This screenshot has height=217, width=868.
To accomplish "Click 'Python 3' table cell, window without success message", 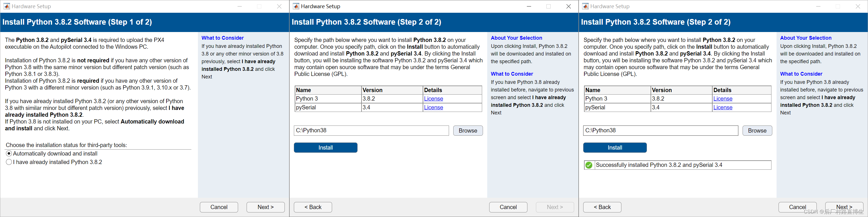I will tap(328, 99).
